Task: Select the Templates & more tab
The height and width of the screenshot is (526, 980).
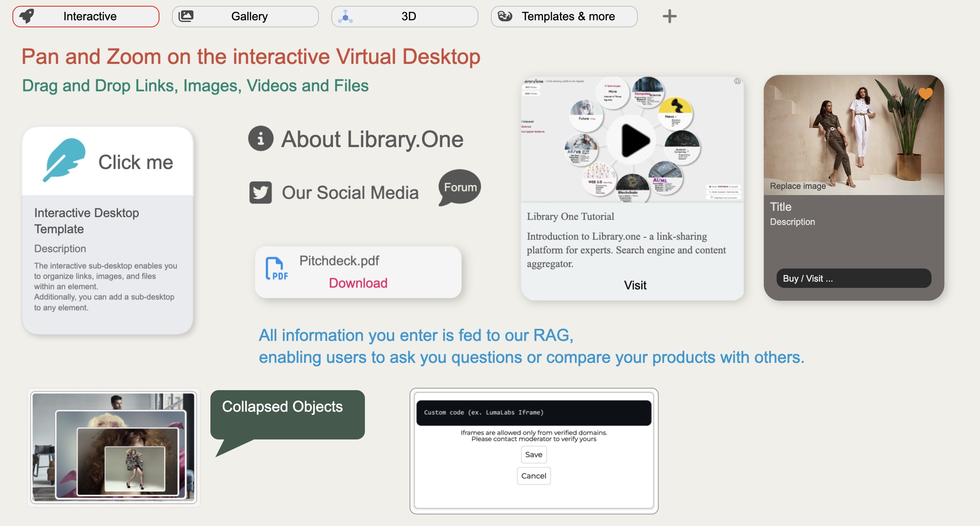Action: [x=568, y=17]
